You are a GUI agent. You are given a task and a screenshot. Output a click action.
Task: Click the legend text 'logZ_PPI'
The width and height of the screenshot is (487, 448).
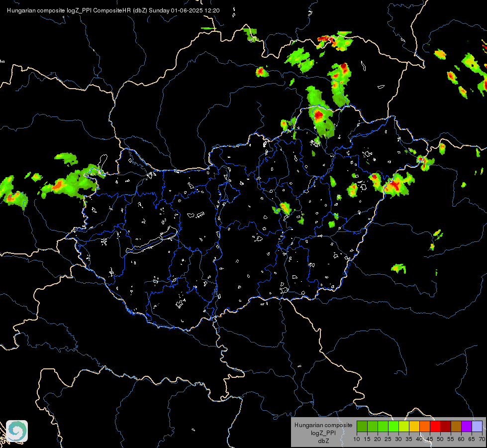(323, 433)
